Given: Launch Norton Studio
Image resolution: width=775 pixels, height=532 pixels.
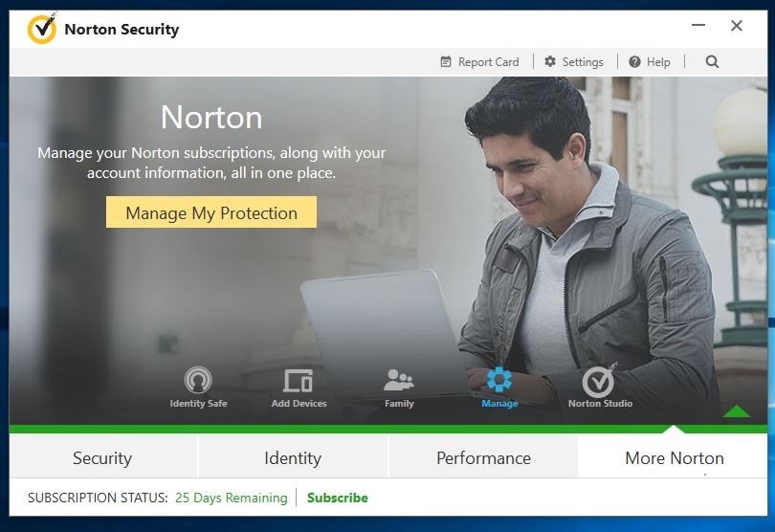Looking at the screenshot, I should click(x=600, y=388).
